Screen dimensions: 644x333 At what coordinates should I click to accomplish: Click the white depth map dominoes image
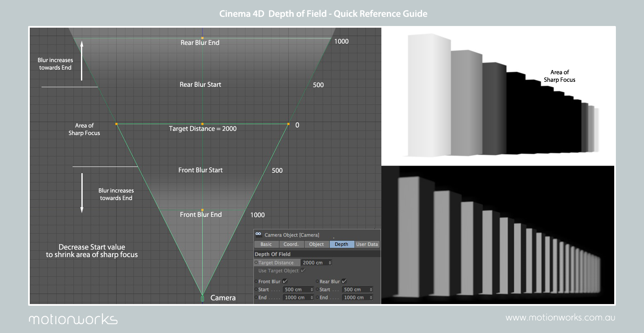pos(498,96)
